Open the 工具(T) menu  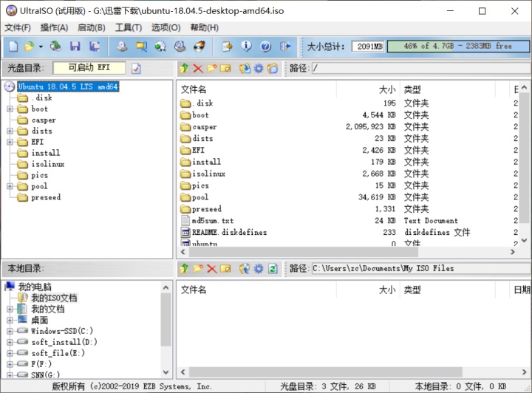(129, 28)
